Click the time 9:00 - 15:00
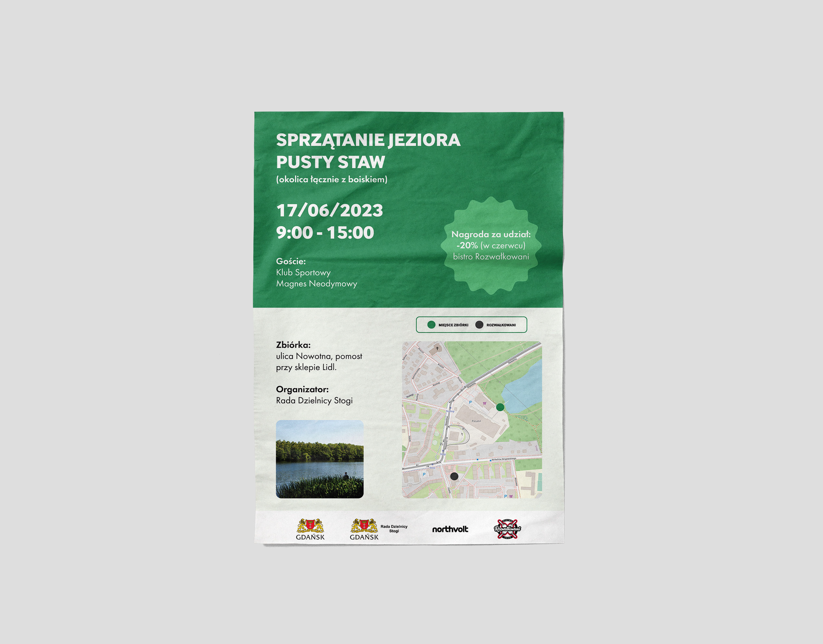 click(x=325, y=232)
